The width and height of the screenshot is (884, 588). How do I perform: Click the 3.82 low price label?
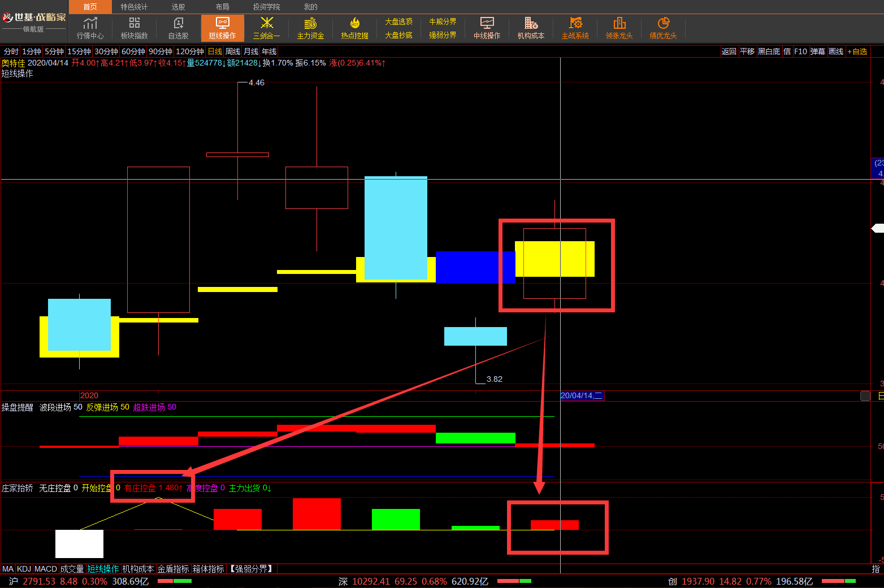click(x=495, y=379)
